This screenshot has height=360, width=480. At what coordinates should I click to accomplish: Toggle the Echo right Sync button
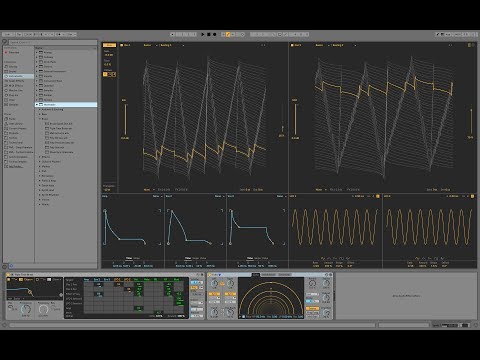pyautogui.click(x=230, y=294)
